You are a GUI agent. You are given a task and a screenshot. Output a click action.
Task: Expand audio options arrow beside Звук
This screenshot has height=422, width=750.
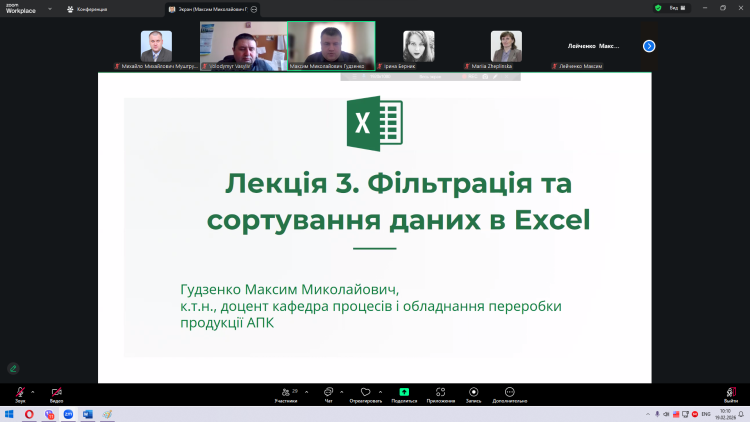click(33, 391)
